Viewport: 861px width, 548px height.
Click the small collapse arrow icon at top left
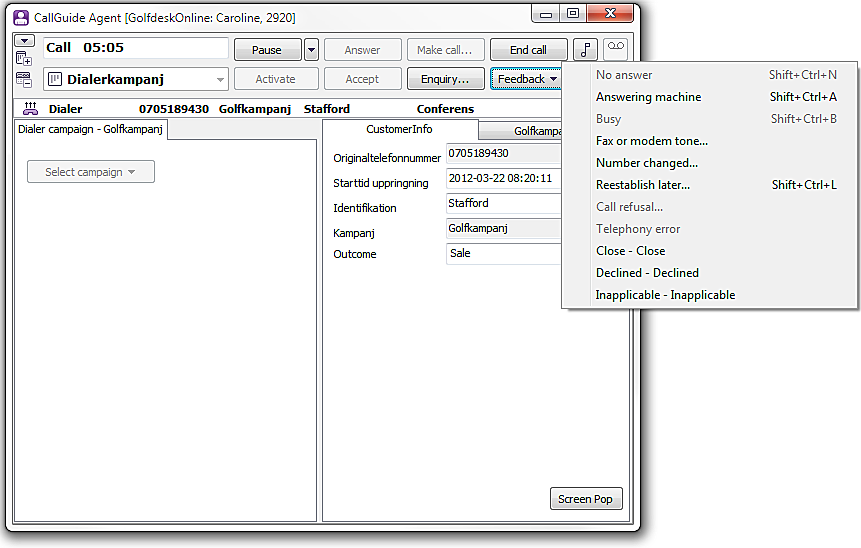click(x=24, y=41)
